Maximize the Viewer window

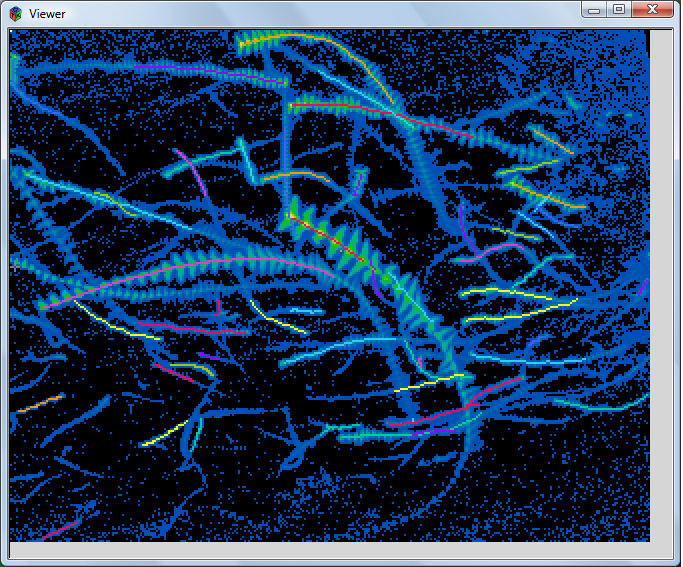pyautogui.click(x=619, y=10)
